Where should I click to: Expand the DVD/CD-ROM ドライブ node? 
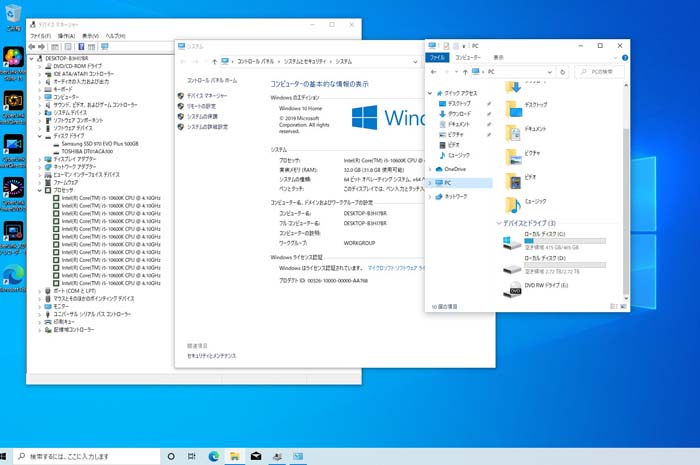click(40, 66)
